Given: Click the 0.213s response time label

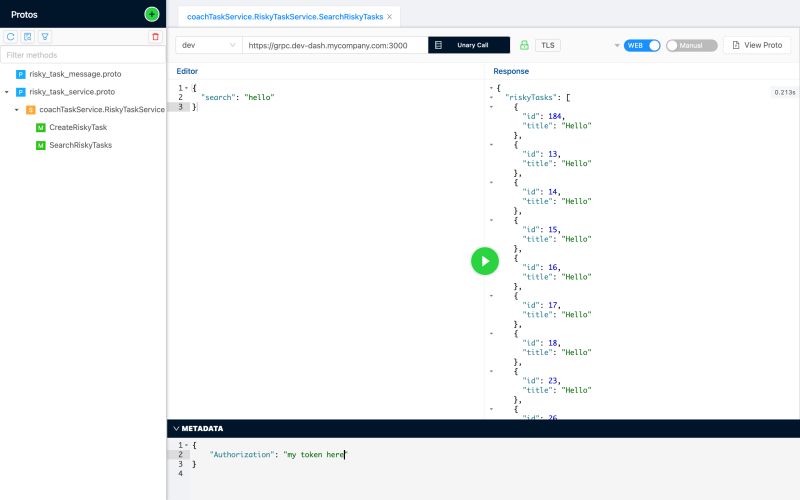Looking at the screenshot, I should coord(784,92).
